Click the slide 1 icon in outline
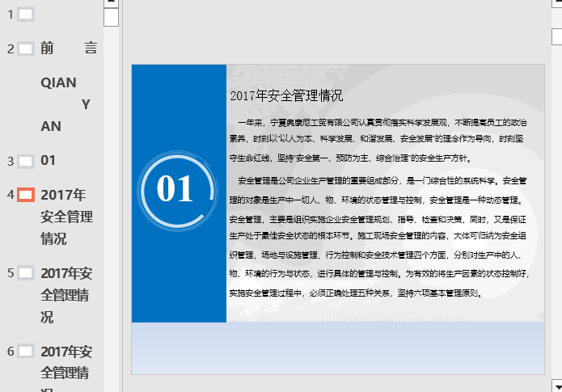Viewport: 562px width, 392px height. (26, 14)
